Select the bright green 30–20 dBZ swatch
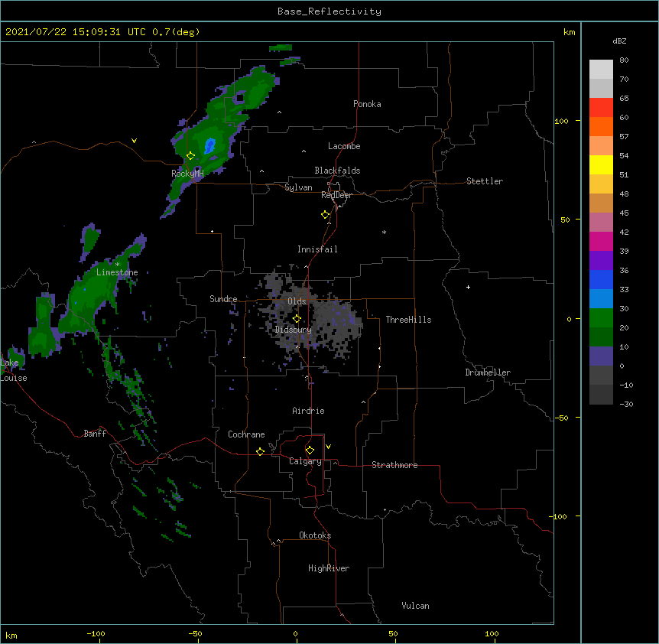 [601, 318]
